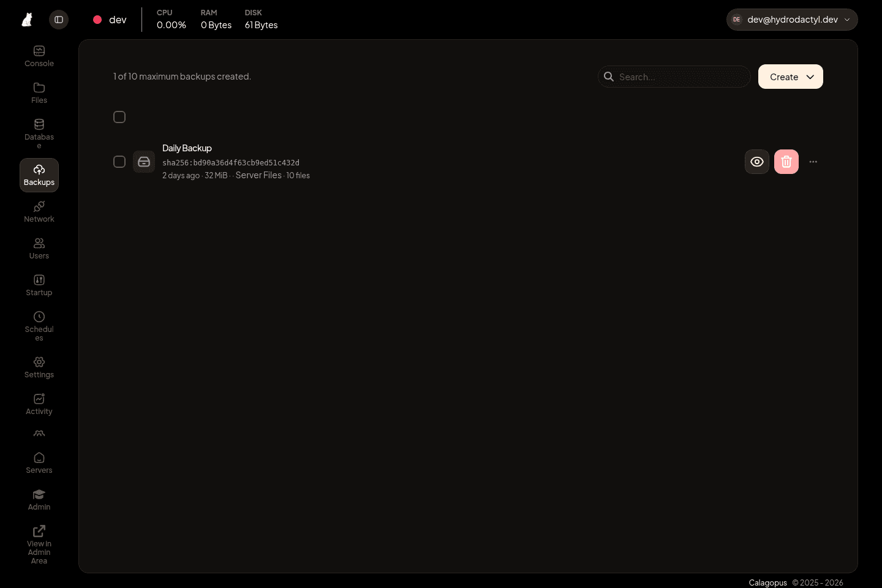Open the Network page
Image resolution: width=882 pixels, height=588 pixels.
[39, 212]
